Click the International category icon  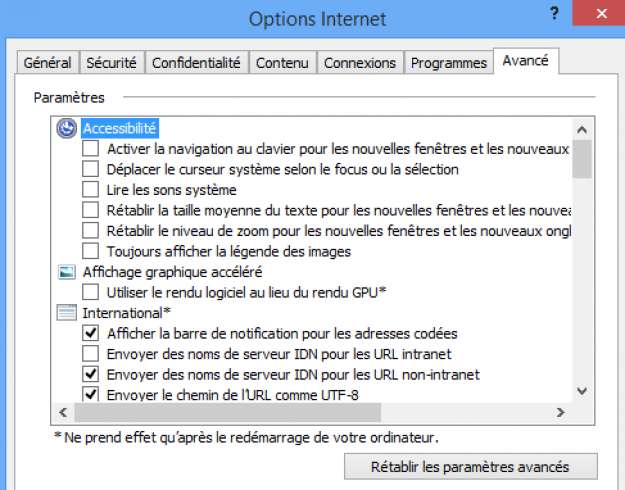(66, 313)
